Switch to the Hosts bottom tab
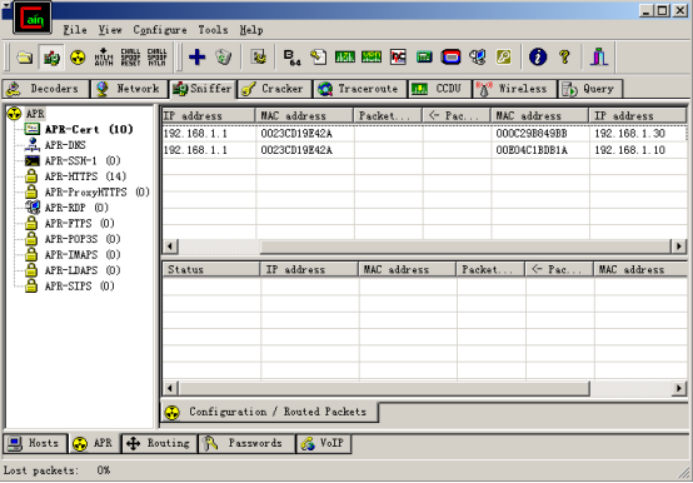 35,443
